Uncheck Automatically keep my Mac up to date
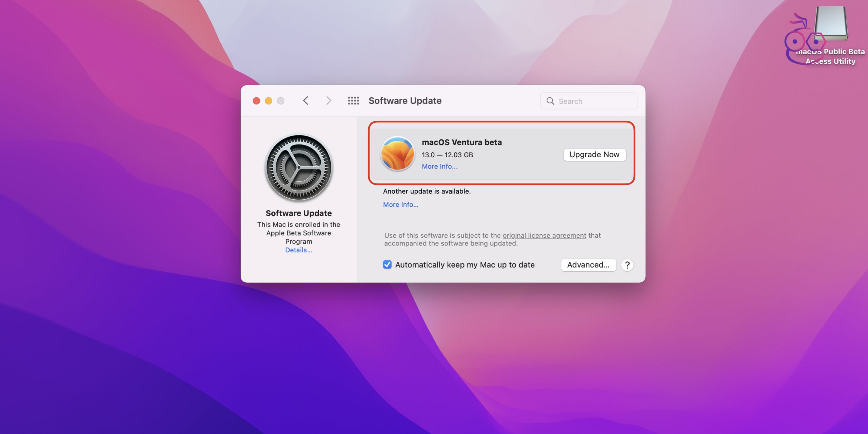Screen dimensions: 868x434 click(x=387, y=265)
